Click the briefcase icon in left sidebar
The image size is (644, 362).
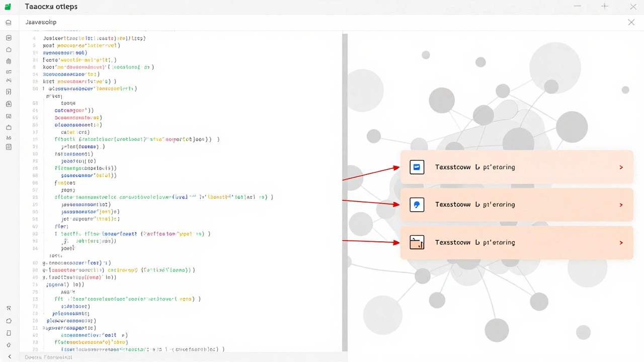click(9, 126)
